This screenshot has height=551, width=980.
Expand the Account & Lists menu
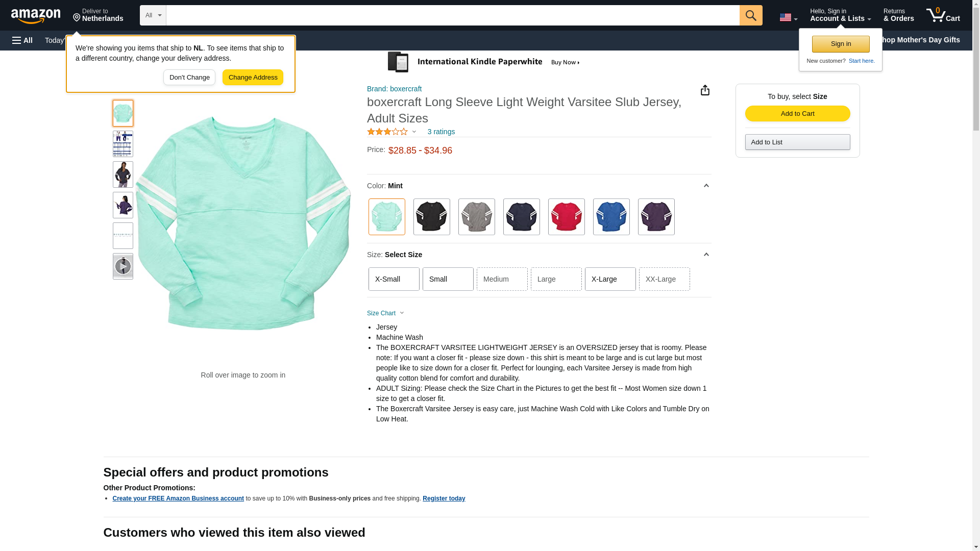(x=840, y=15)
